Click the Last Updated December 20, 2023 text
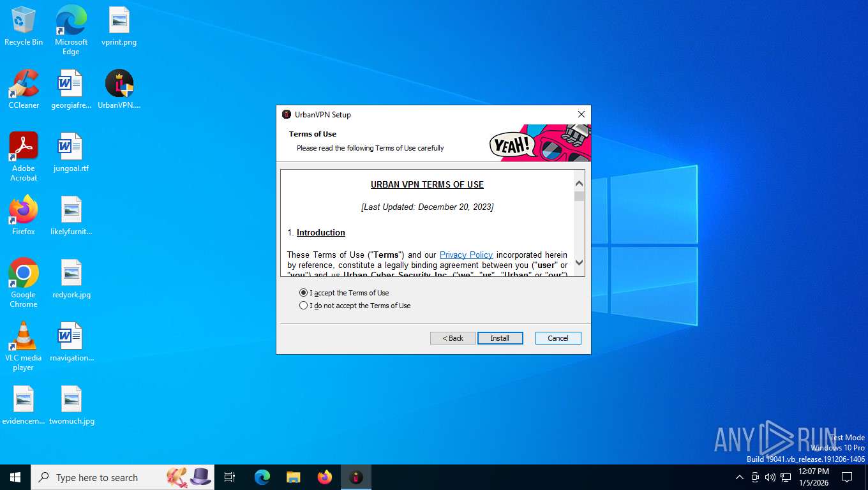The height and width of the screenshot is (490, 868). (427, 207)
